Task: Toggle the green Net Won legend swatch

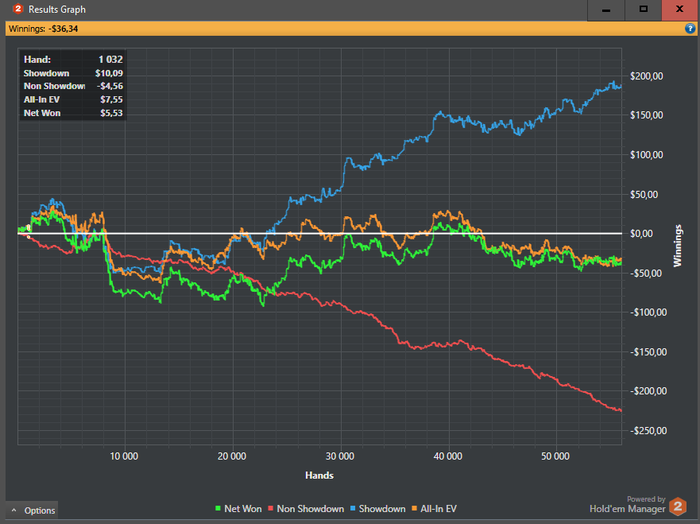Action: click(218, 508)
